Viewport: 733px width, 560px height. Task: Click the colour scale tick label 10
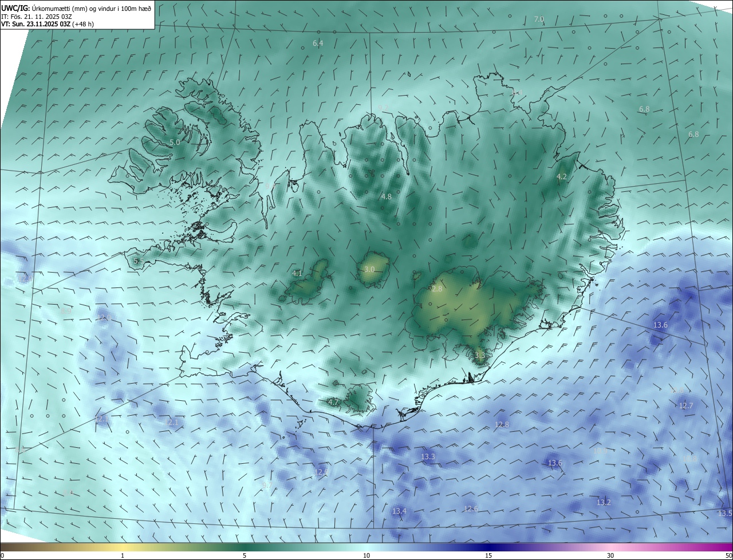pos(366,555)
